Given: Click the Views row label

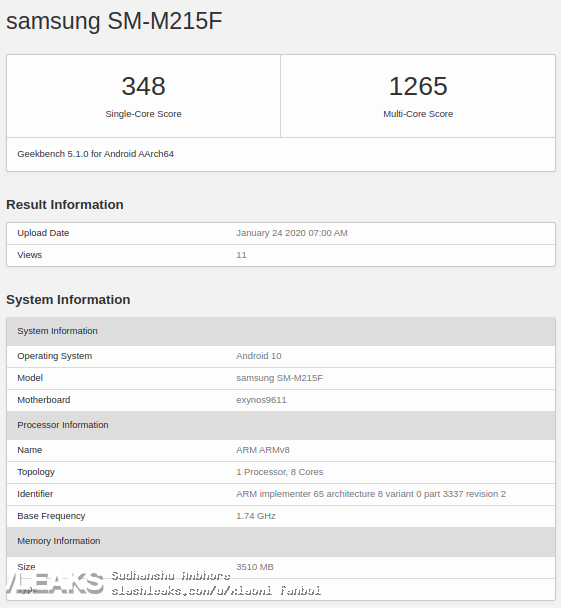Looking at the screenshot, I should [x=29, y=255].
